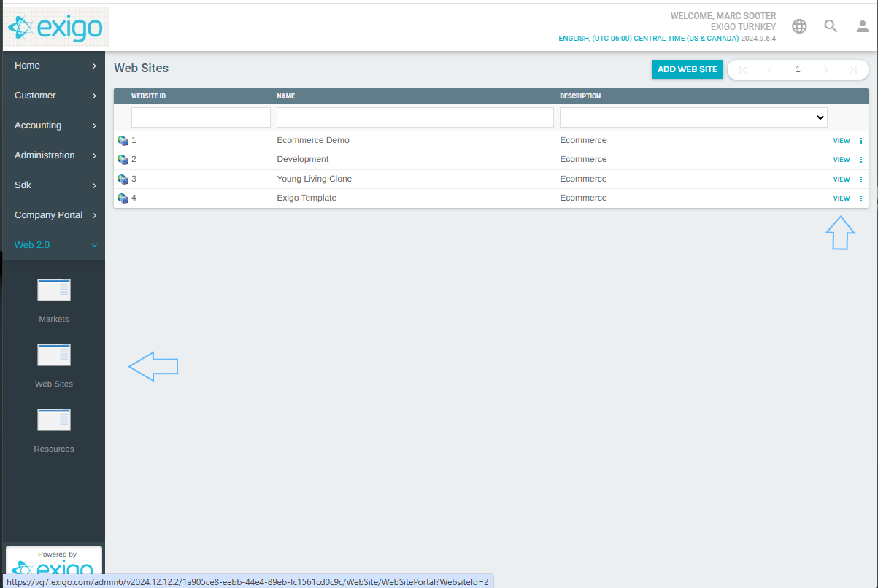Open the three-dot menu for Young Living Clone
878x588 pixels.
860,179
